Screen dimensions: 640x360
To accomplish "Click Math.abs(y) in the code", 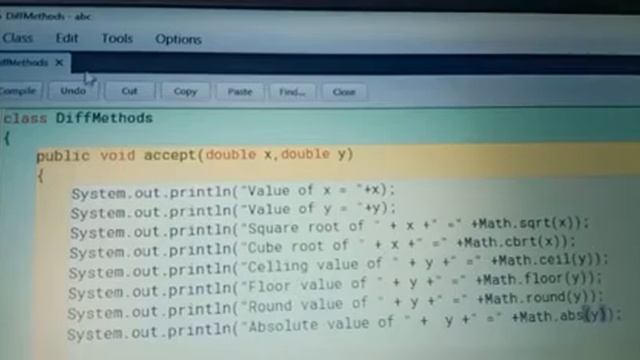I will point(565,316).
